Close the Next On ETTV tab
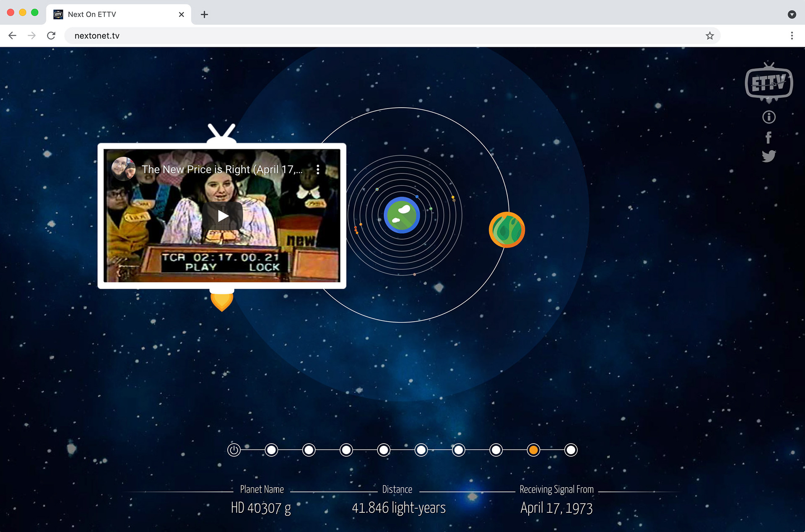 click(181, 14)
